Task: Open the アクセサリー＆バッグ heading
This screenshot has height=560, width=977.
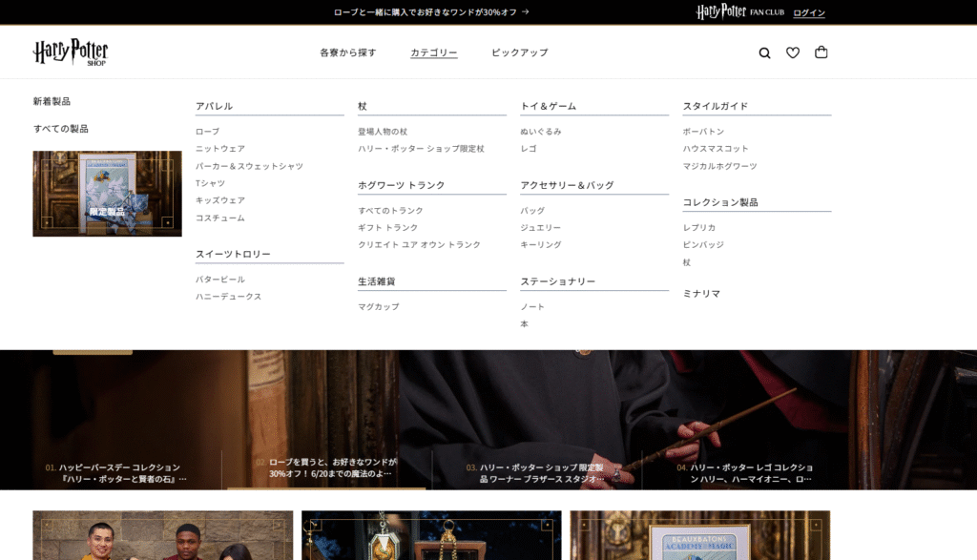Action: pyautogui.click(x=567, y=186)
